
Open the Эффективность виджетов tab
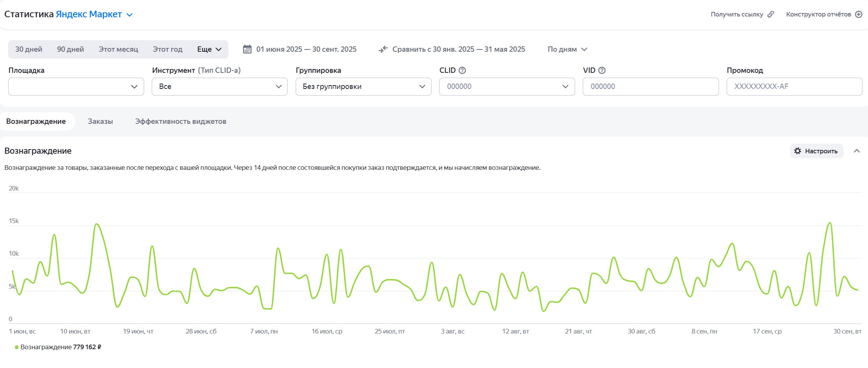180,122
